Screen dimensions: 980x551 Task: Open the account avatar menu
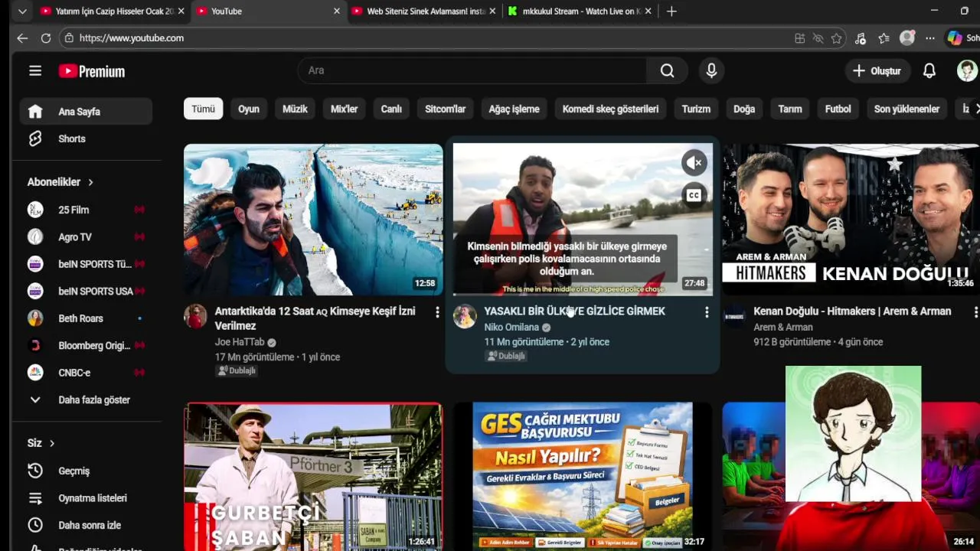(x=967, y=70)
